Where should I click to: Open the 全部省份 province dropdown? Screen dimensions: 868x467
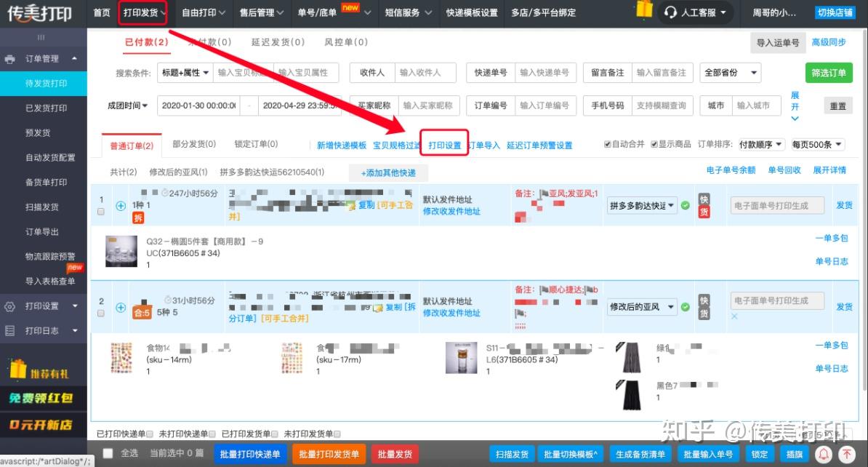(730, 73)
